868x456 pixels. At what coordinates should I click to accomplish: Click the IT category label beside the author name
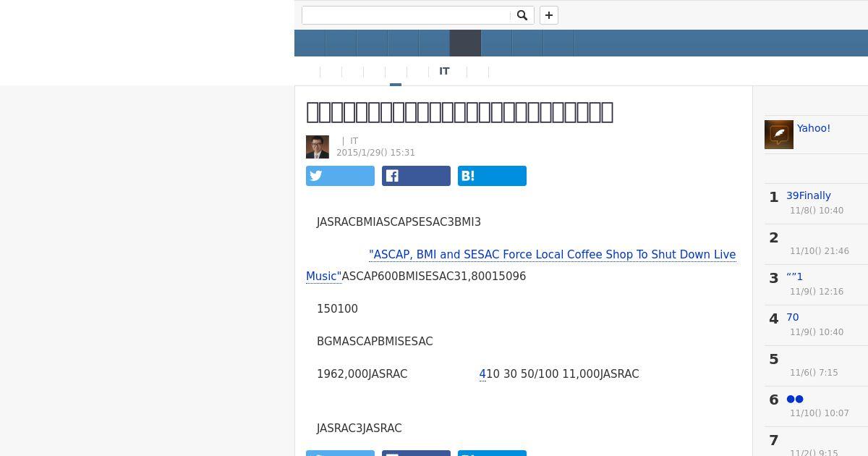tap(354, 141)
